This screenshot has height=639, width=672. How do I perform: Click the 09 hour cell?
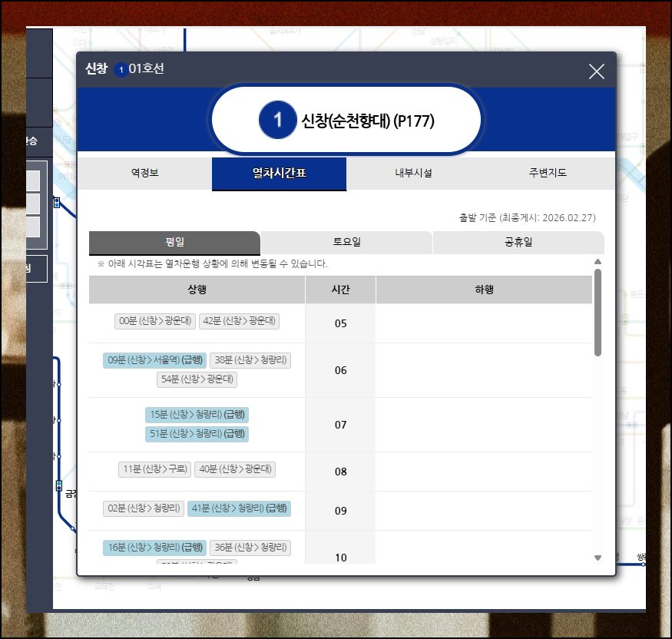(341, 511)
